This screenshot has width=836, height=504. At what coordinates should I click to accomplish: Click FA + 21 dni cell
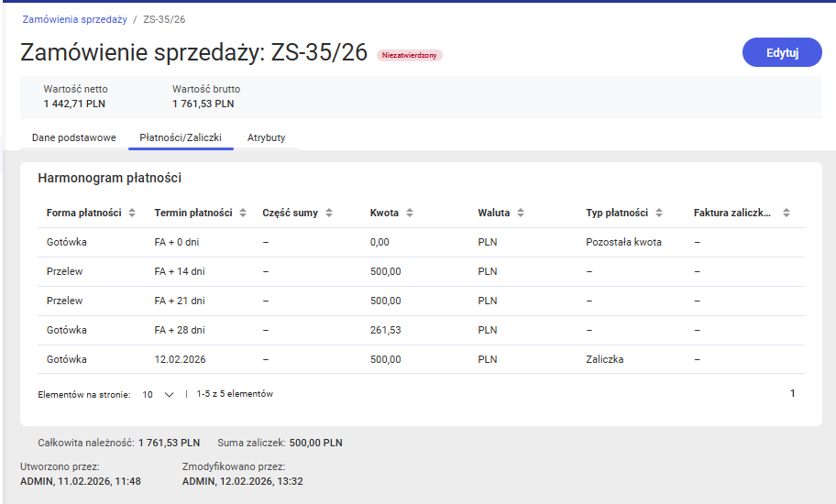coord(180,301)
